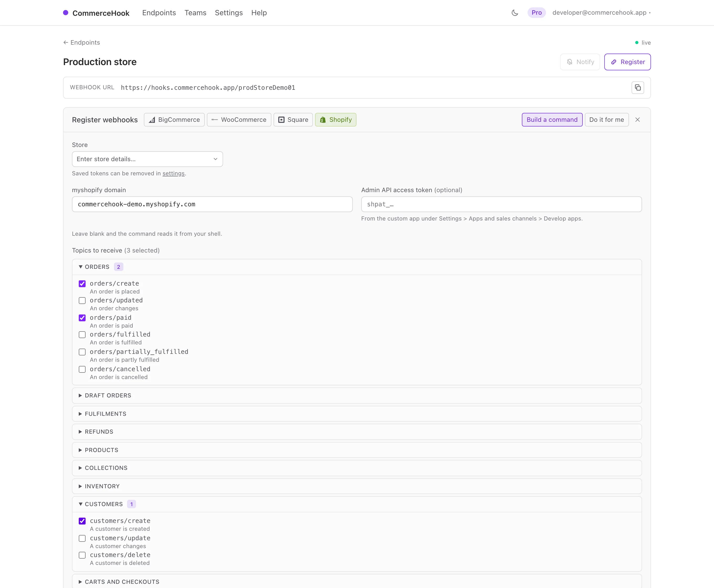Expand the FULFILMENTS topic group
Viewport: 714px width, 588px height.
point(357,414)
